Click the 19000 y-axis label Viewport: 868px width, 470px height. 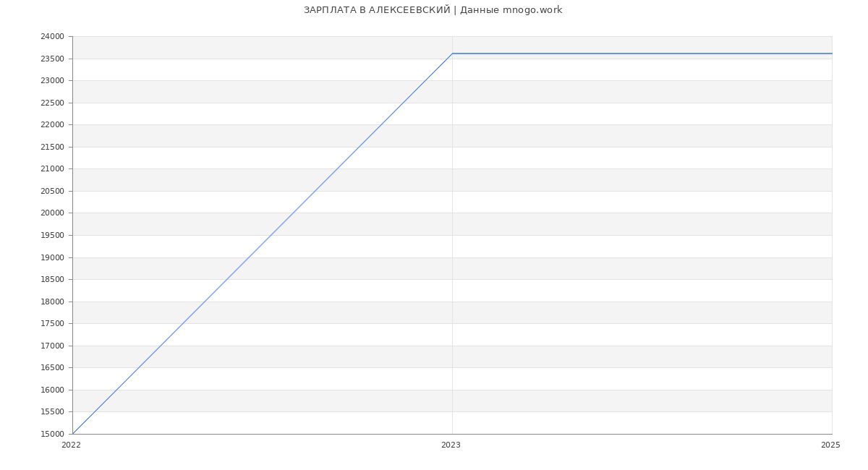[x=52, y=257]
